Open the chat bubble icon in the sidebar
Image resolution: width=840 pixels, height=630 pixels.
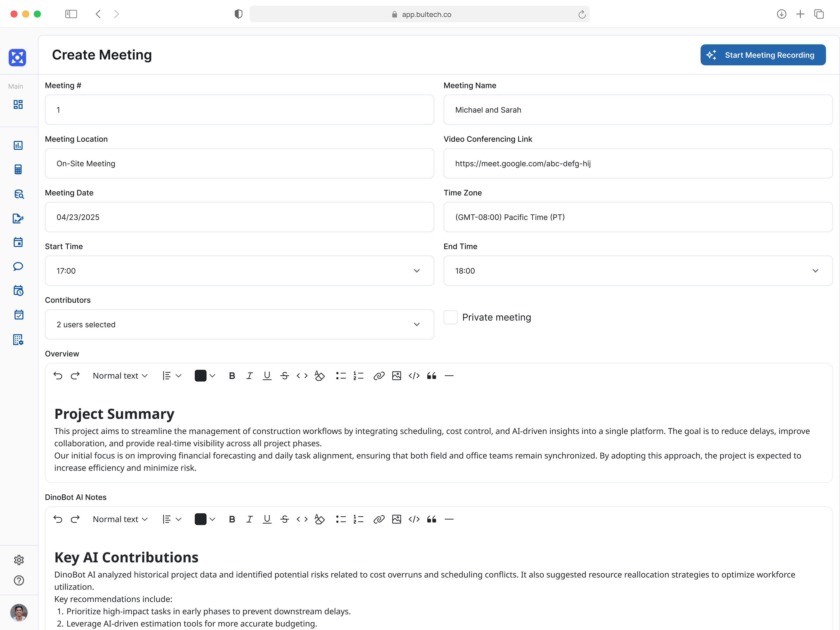(x=18, y=266)
